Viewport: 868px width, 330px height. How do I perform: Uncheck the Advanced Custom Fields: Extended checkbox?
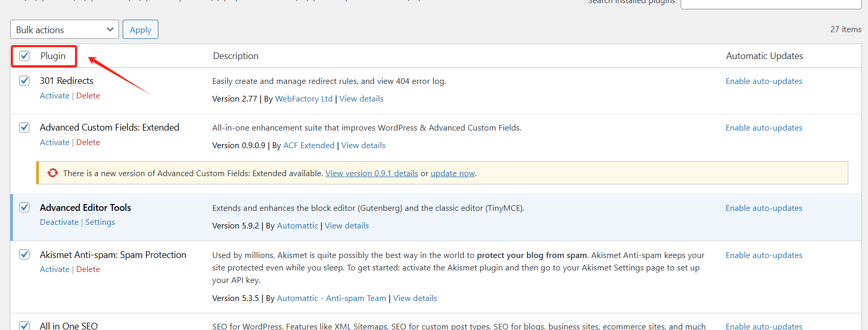[24, 127]
